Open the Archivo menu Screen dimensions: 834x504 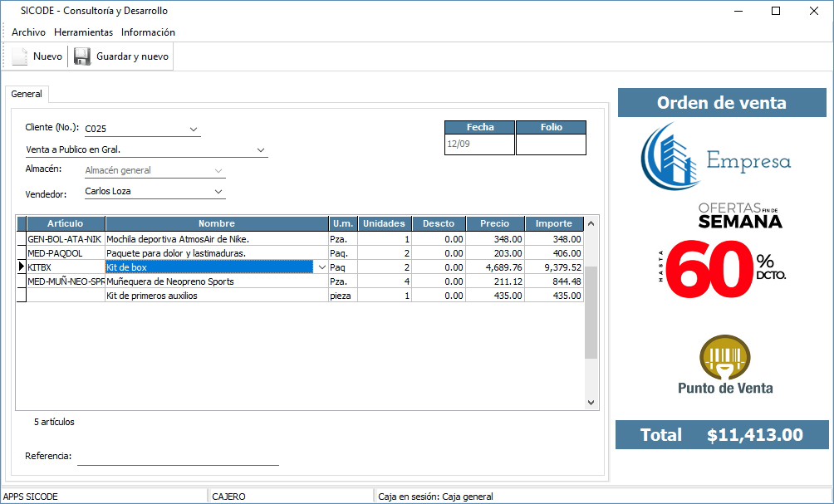[x=28, y=32]
